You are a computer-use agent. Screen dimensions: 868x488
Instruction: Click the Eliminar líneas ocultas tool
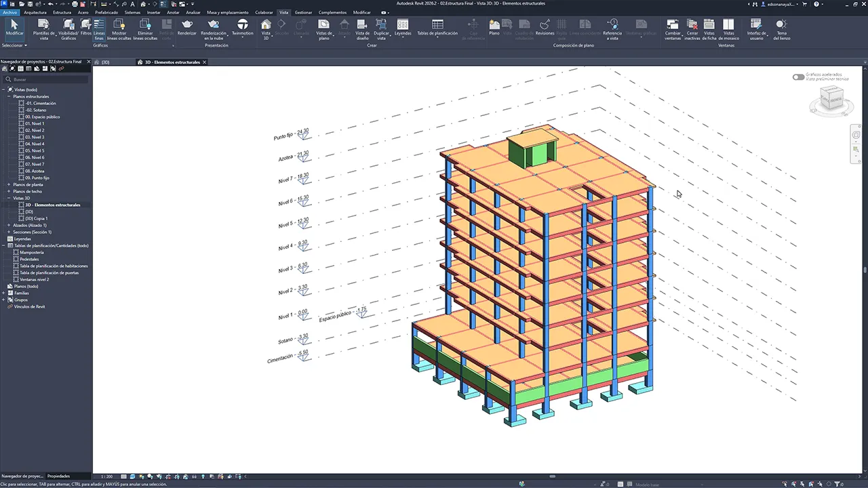pyautogui.click(x=145, y=25)
